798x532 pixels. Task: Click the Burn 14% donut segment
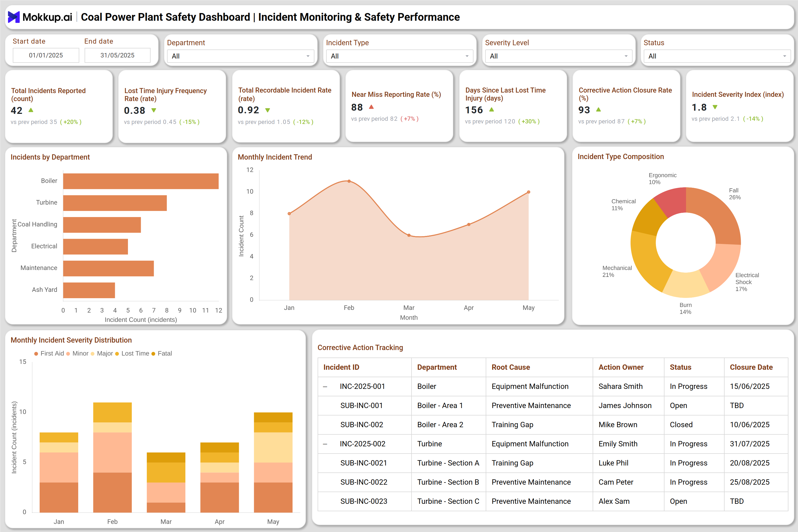coord(685,284)
